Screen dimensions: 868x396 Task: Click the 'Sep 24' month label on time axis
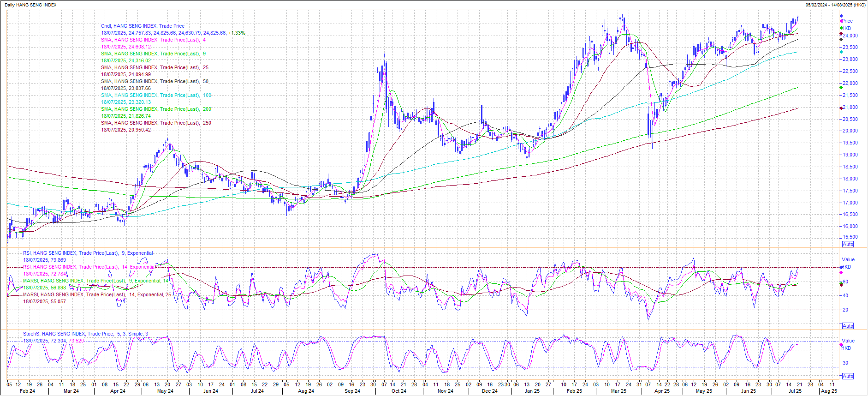pos(352,391)
